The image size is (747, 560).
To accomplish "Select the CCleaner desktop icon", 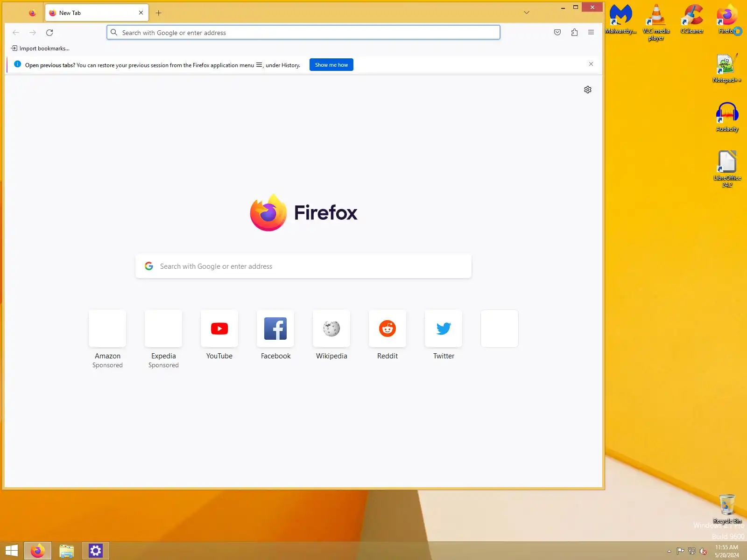I will click(x=692, y=20).
